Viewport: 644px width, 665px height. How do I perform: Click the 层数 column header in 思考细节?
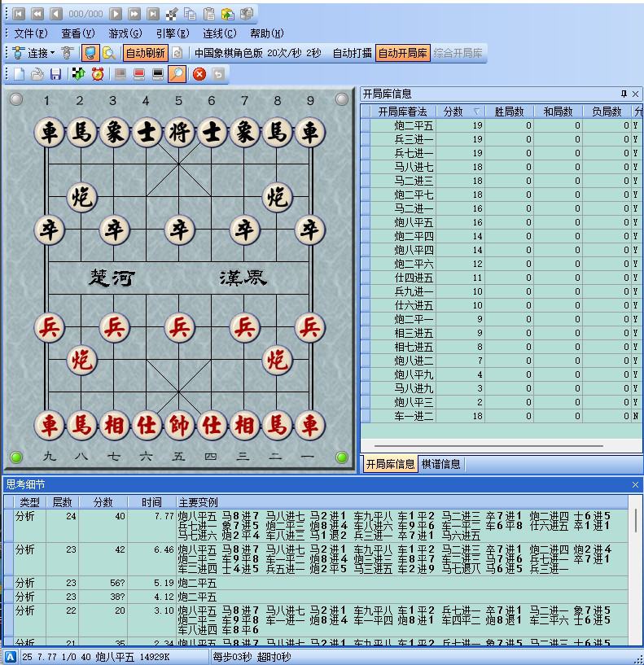point(62,502)
